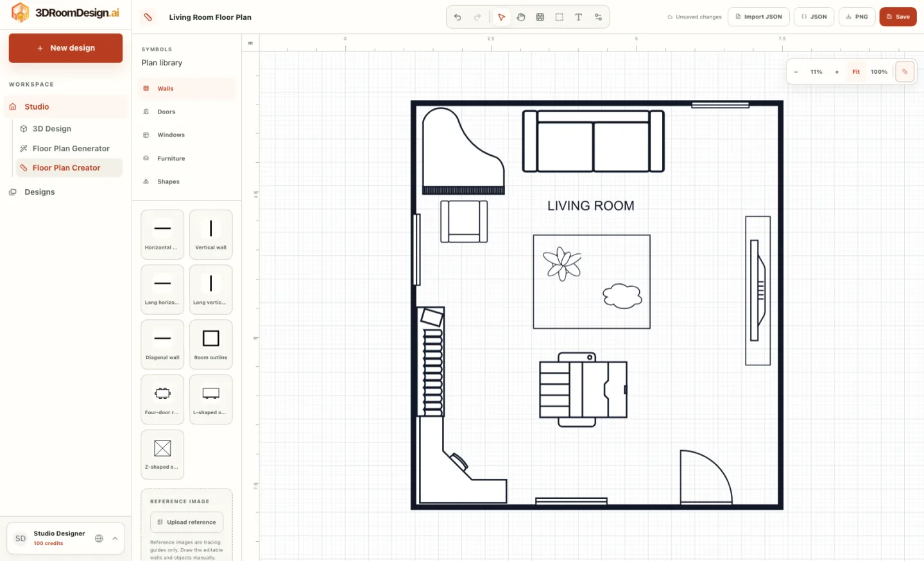Click the undo arrow in the toolbar
The image size is (924, 561).
tap(458, 17)
